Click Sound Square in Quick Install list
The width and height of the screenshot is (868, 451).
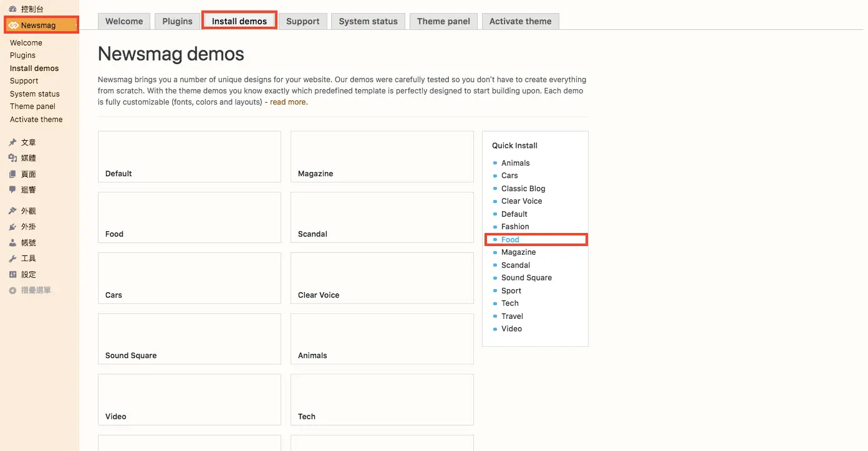pos(527,278)
